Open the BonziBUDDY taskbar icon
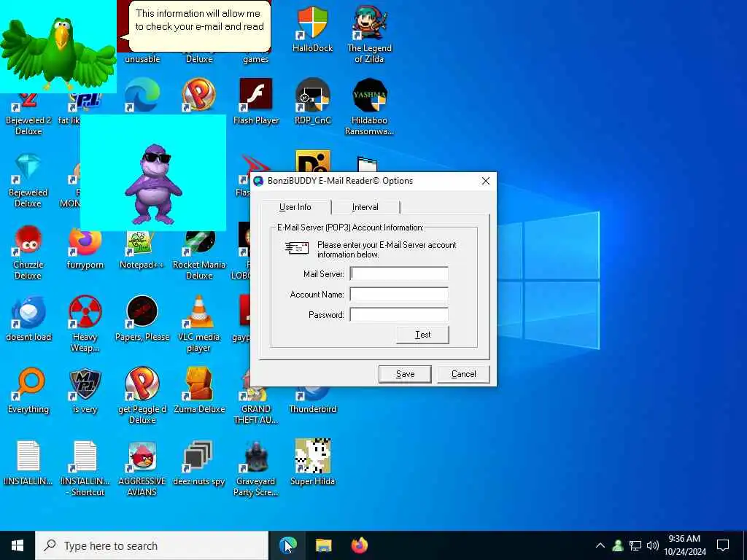Viewport: 747px width, 560px height. coord(287,545)
